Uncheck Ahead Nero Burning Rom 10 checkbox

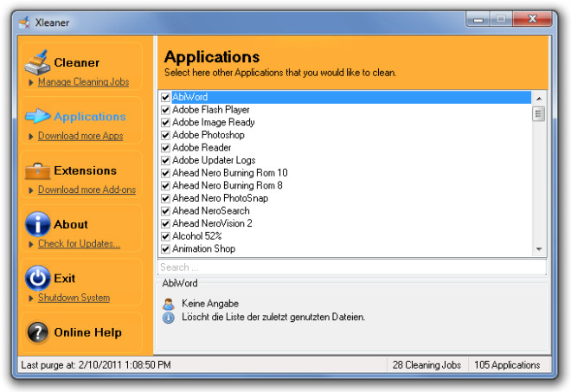click(x=166, y=173)
